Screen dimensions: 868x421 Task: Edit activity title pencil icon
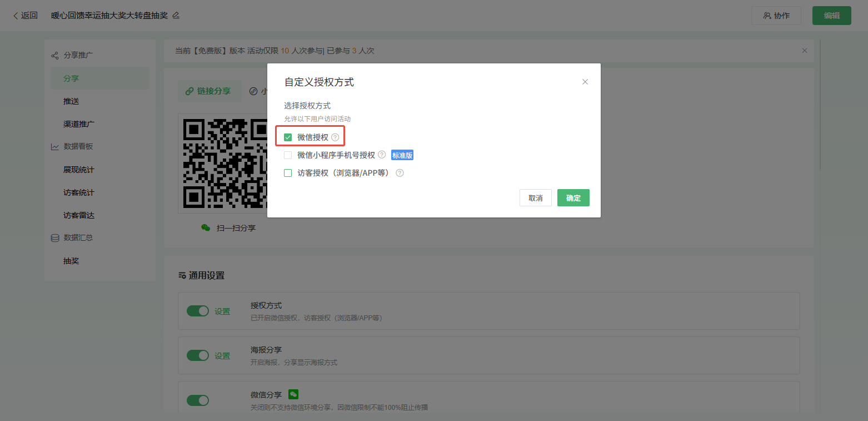[x=176, y=16]
